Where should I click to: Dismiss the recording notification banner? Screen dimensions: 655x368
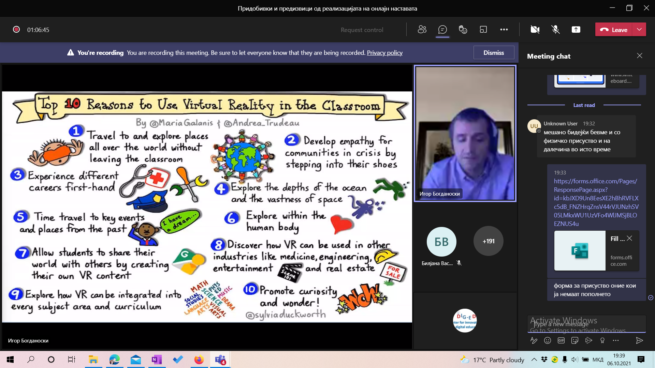494,53
